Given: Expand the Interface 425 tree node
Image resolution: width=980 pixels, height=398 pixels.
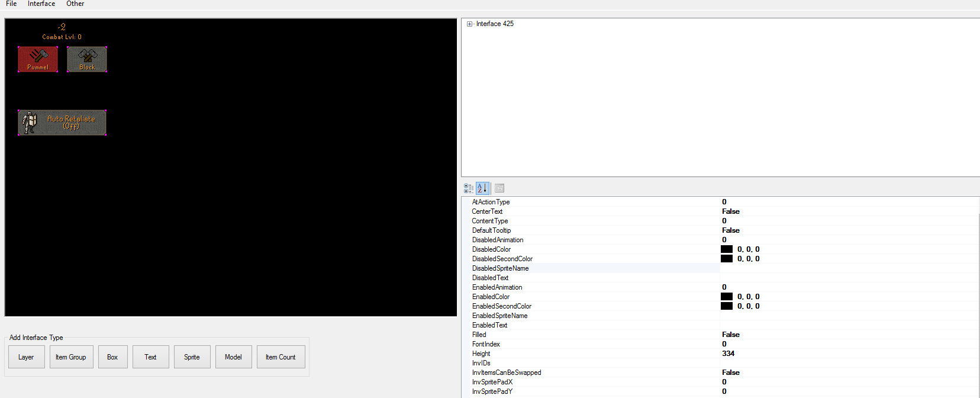Looking at the screenshot, I should (469, 24).
